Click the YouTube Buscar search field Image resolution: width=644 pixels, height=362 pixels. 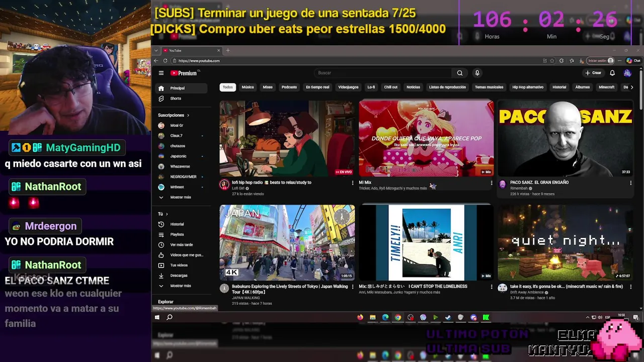pos(383,73)
